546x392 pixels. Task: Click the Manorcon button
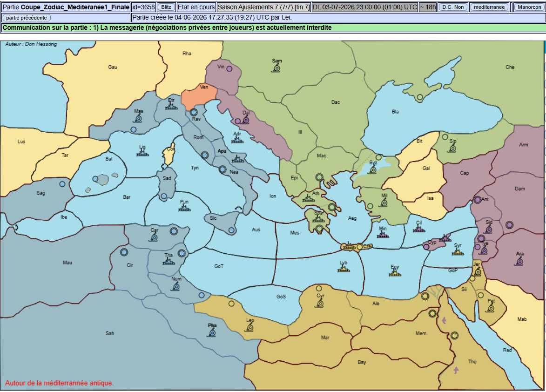(x=529, y=7)
